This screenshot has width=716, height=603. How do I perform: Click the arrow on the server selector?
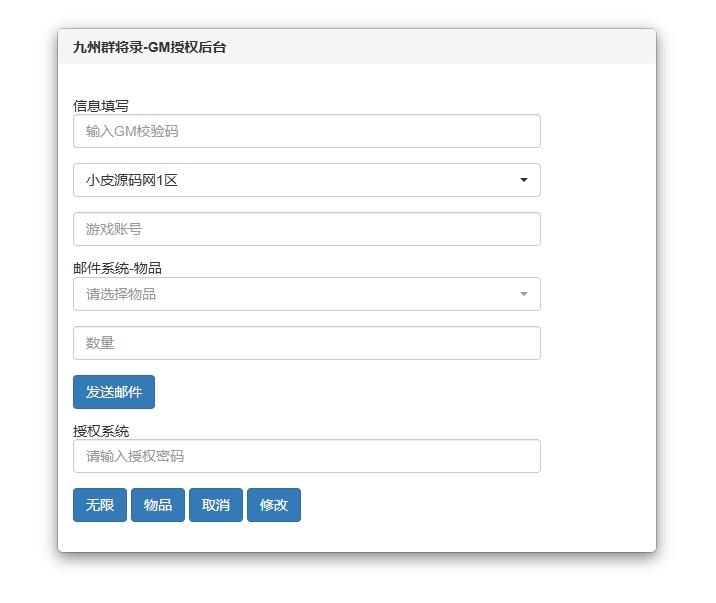coord(524,180)
